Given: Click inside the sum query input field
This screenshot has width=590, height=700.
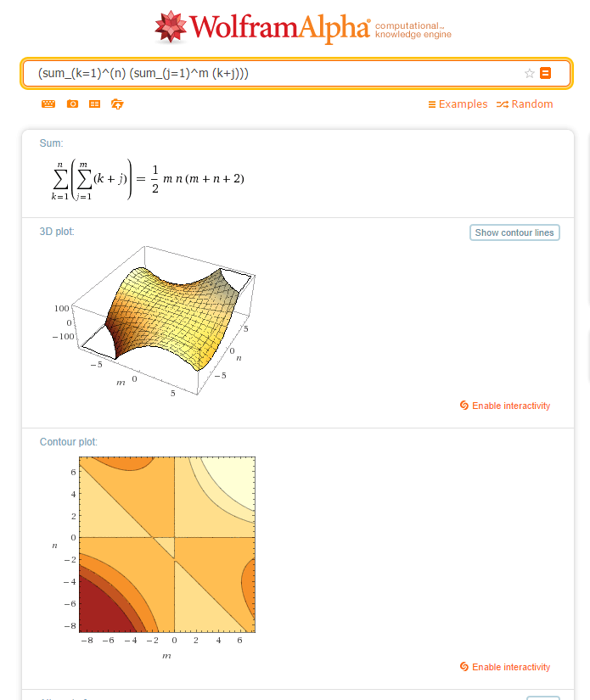Looking at the screenshot, I should [277, 73].
